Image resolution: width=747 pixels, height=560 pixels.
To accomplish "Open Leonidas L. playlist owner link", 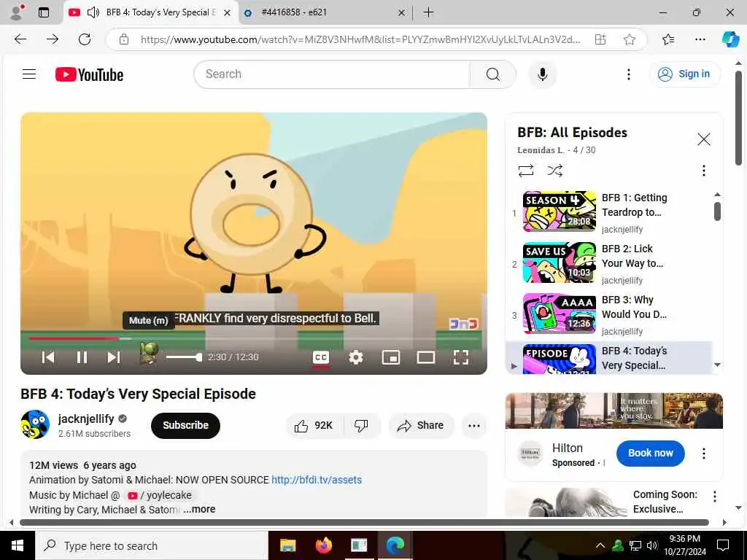I will [541, 150].
